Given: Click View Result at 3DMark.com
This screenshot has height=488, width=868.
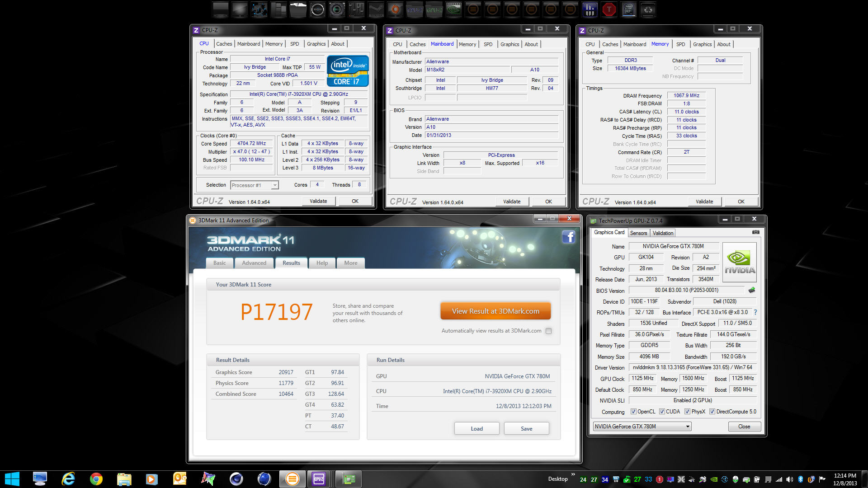Looking at the screenshot, I should (495, 311).
